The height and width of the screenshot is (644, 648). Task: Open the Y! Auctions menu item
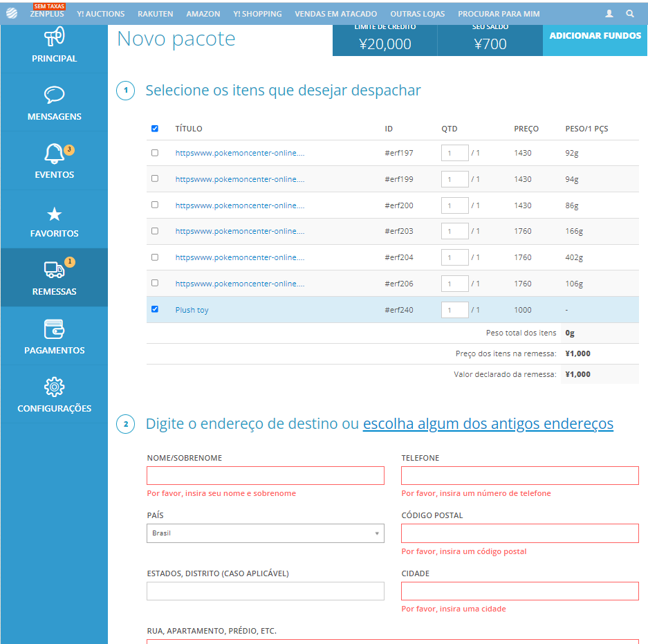pyautogui.click(x=100, y=14)
